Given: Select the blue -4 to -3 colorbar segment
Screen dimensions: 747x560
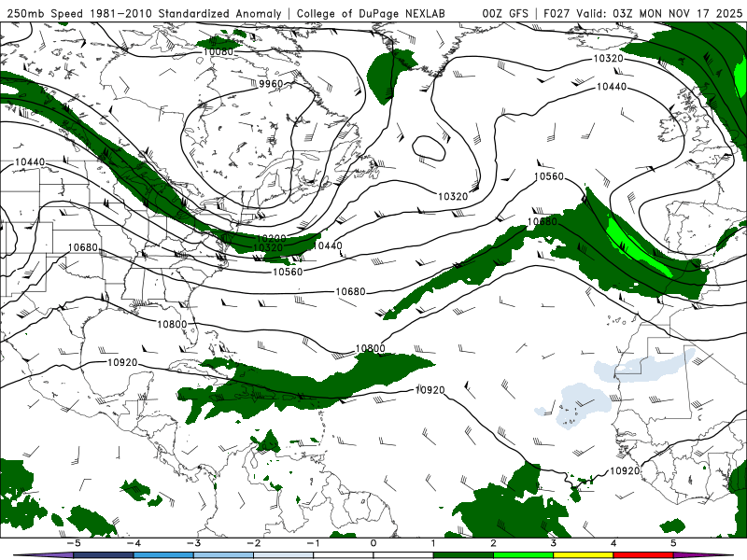Looking at the screenshot, I should click(x=163, y=555).
